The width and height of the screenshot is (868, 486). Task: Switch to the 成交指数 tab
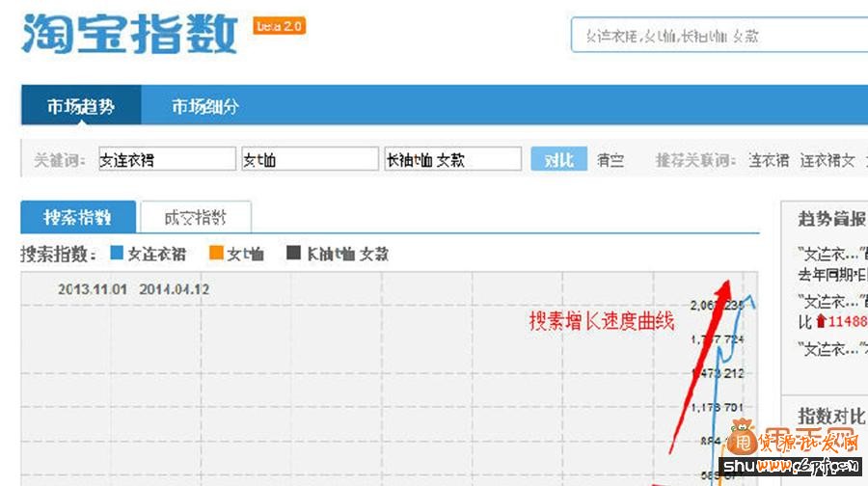coord(195,217)
